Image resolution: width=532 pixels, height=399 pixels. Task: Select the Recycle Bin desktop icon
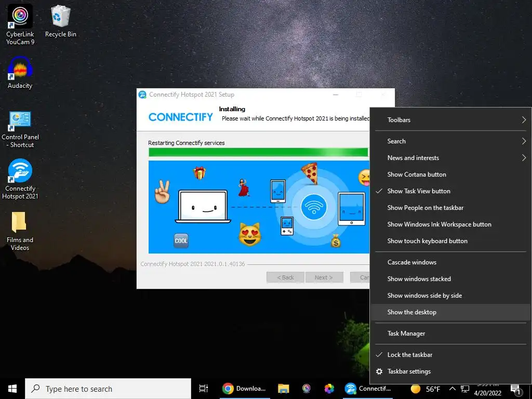tap(60, 21)
